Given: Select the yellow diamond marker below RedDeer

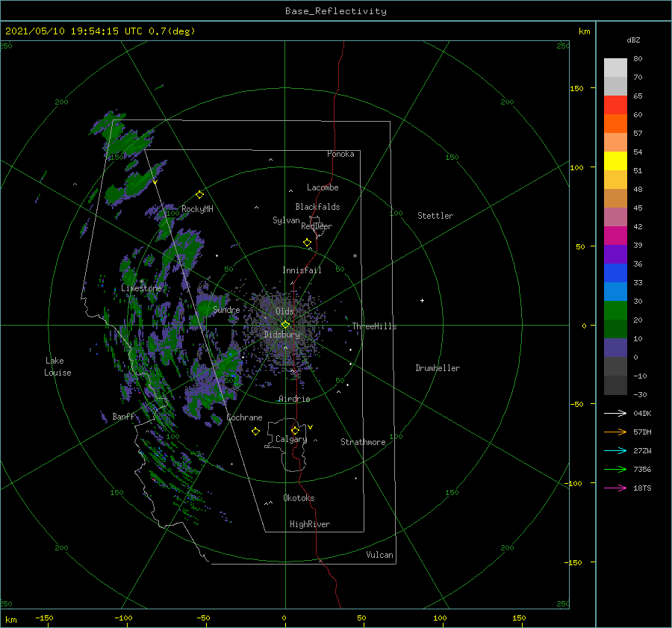Looking at the screenshot, I should coord(307,243).
